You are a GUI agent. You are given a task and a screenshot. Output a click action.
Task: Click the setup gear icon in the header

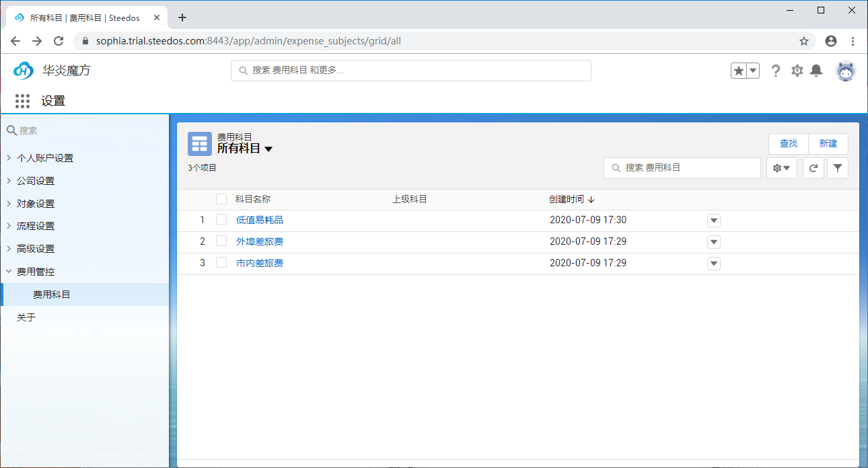(x=797, y=70)
